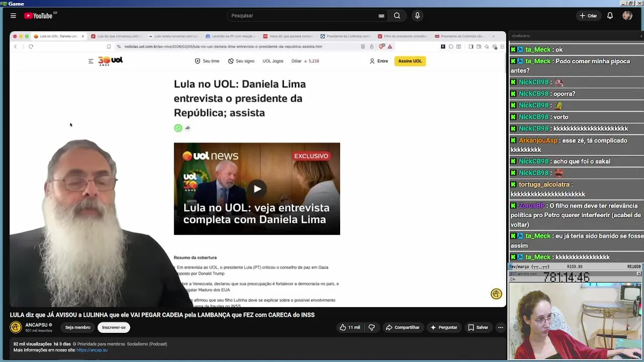Viewport: 644px width, 362px height.
Task: Click the Resumo da cobertura heading
Action: [x=195, y=257]
